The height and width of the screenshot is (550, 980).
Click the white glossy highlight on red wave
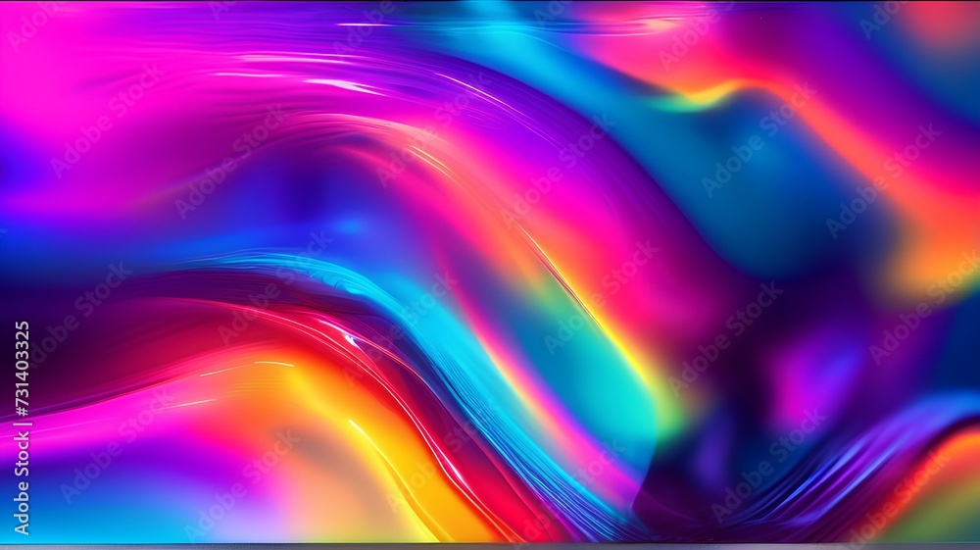352,340
